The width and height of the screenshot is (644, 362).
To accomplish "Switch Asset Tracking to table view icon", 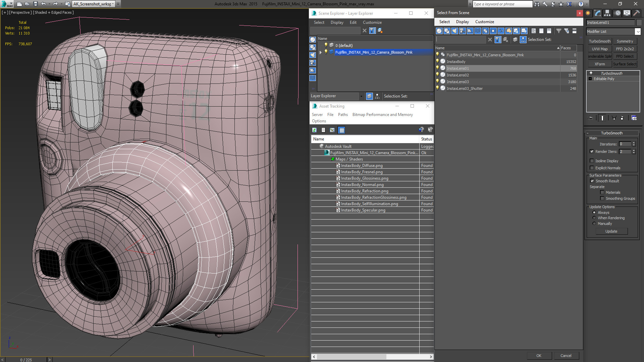I will coord(341,130).
